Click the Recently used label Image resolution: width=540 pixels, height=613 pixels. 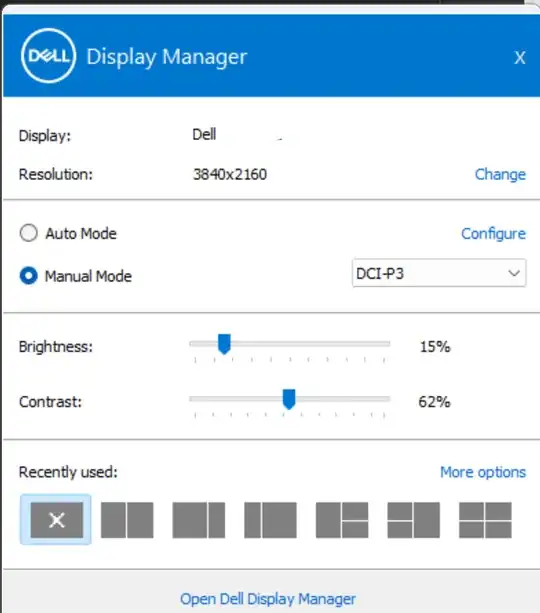(68, 472)
